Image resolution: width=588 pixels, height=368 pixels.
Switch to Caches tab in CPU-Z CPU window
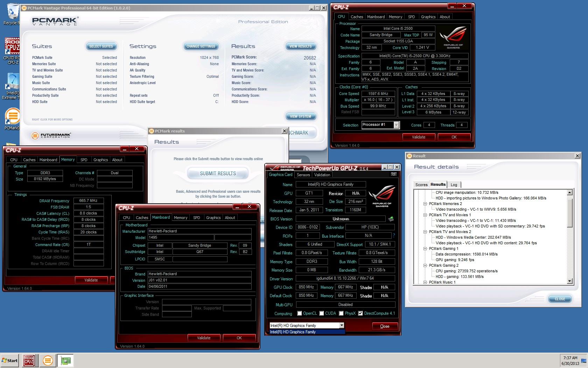coord(357,17)
